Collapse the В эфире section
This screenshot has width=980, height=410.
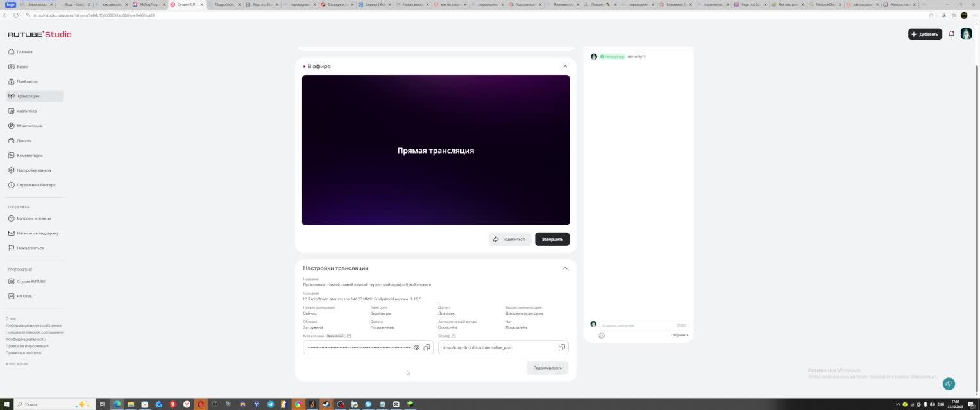(565, 66)
